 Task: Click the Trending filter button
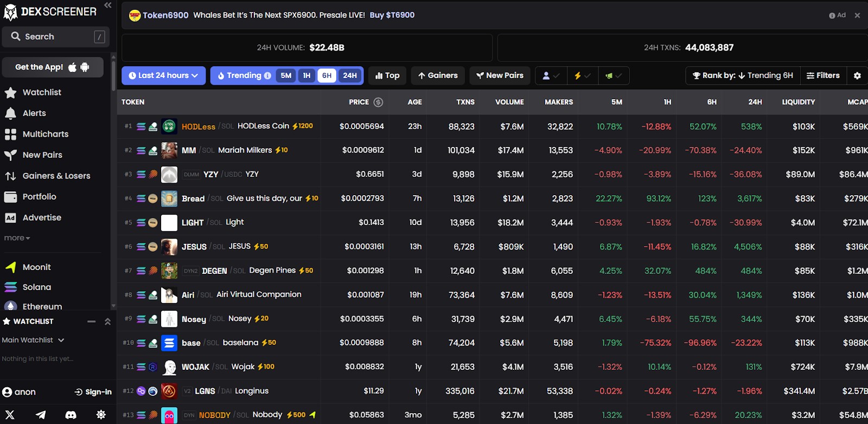coord(244,76)
